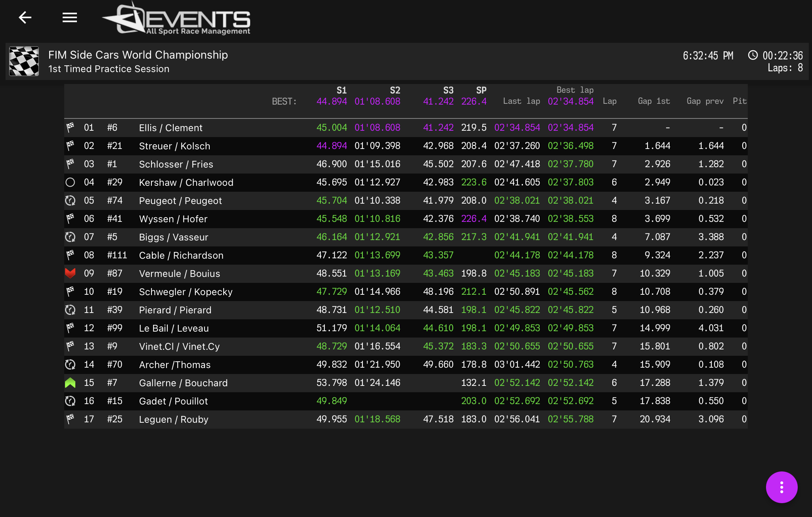This screenshot has width=812, height=517.
Task: Select the Biggs / Vasseur team name
Action: (174, 237)
